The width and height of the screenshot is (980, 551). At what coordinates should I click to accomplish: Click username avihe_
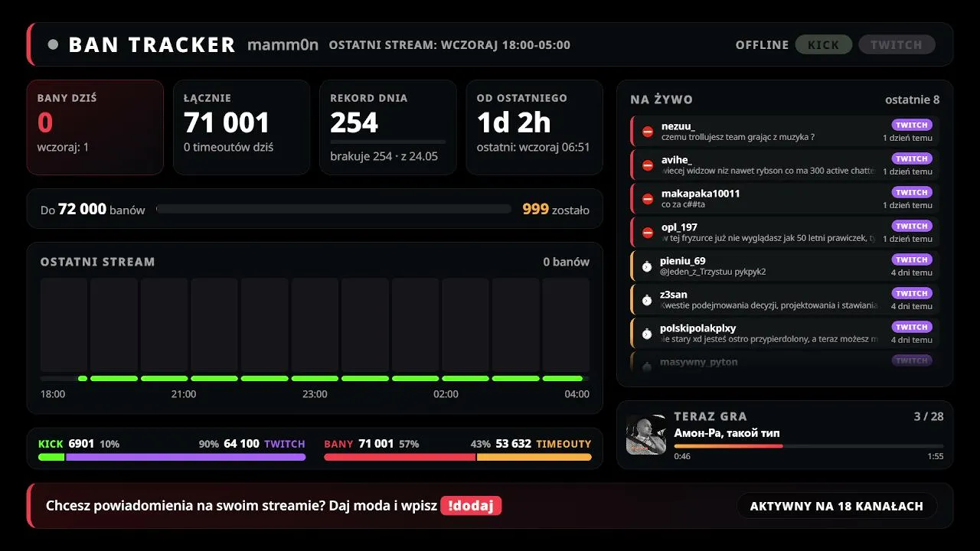point(677,160)
